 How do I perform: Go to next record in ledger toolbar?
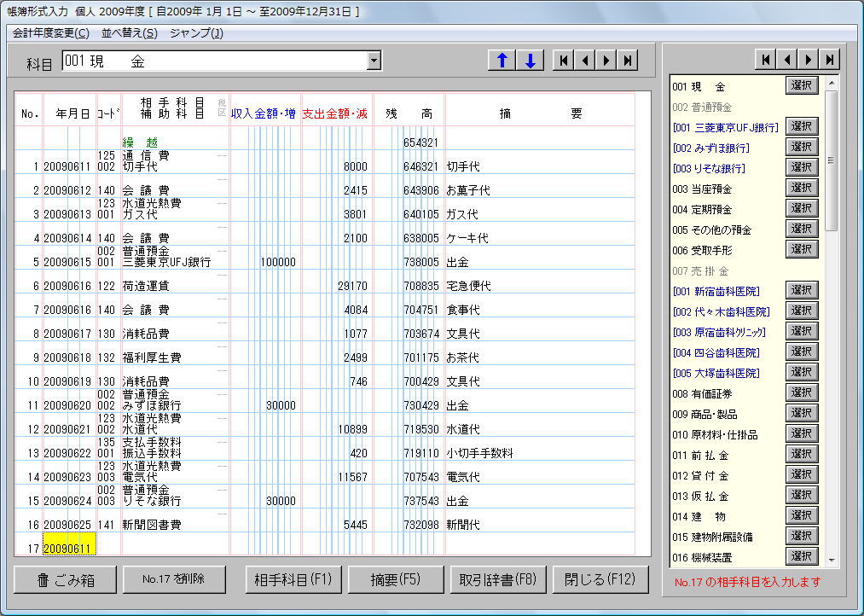click(x=606, y=61)
